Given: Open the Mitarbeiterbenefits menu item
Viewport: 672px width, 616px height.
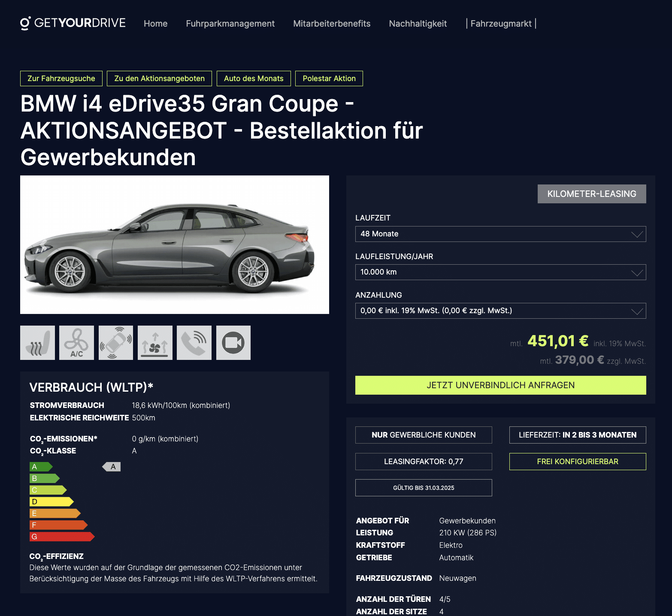Looking at the screenshot, I should click(332, 24).
